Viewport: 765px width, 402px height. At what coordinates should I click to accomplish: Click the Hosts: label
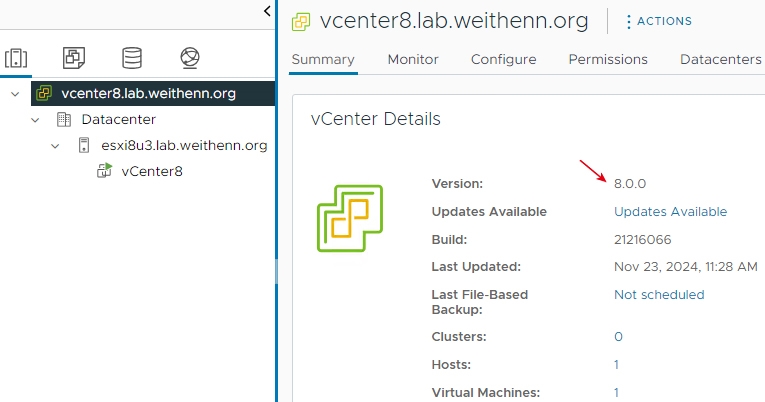tap(451, 364)
